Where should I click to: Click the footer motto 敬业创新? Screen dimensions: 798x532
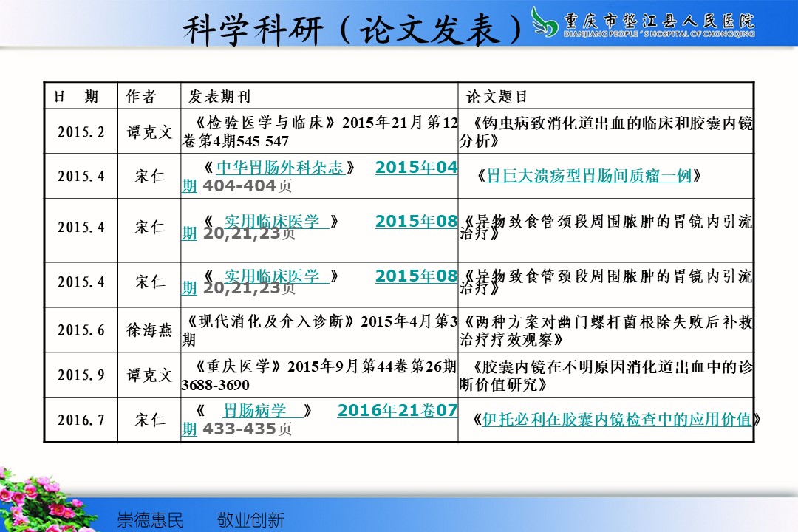point(250,520)
